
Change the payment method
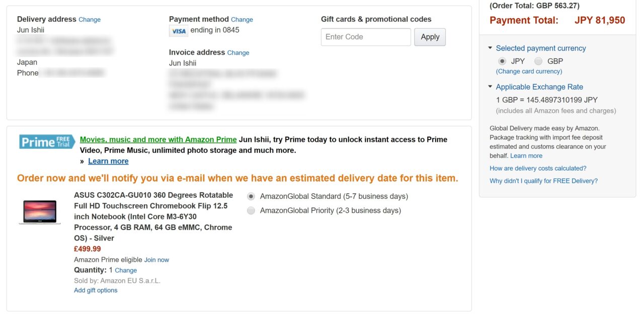point(242,20)
